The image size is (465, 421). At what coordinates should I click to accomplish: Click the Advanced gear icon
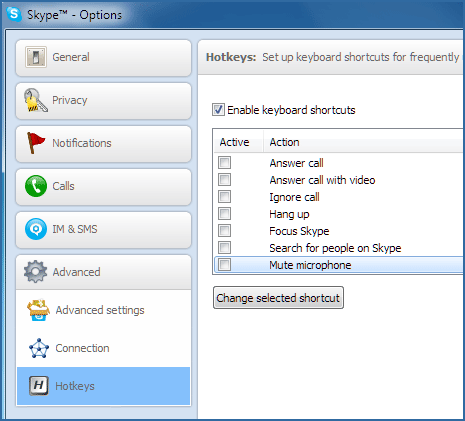[36, 272]
